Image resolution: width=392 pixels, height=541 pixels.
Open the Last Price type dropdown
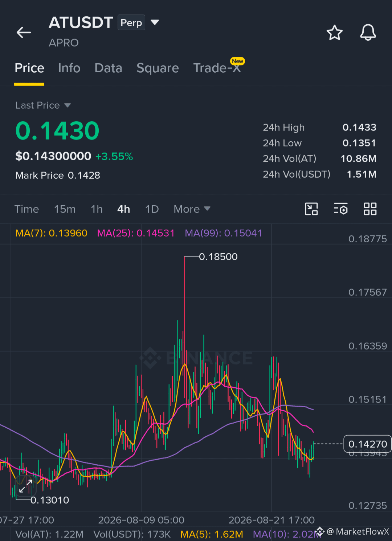coord(43,105)
